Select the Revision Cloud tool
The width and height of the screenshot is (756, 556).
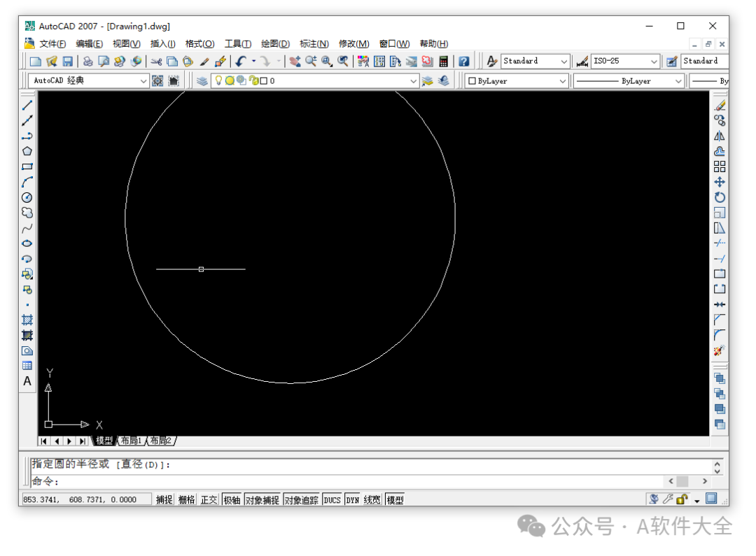click(27, 213)
